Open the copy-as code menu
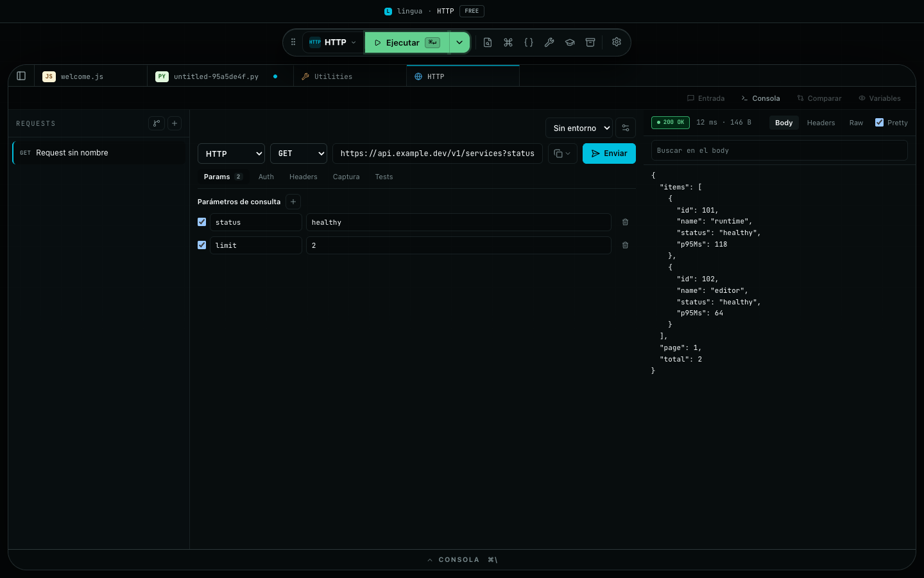 click(x=562, y=153)
